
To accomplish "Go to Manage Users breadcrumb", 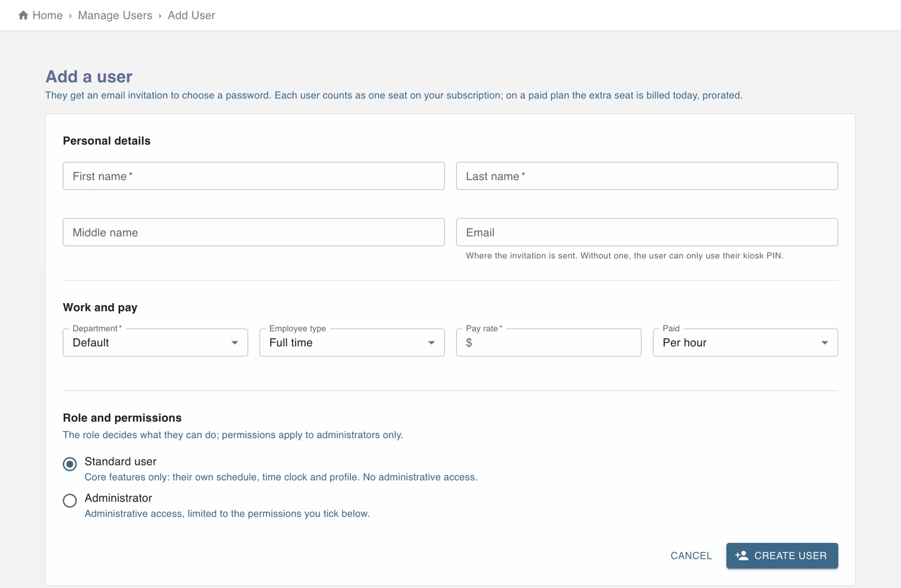I will click(115, 15).
